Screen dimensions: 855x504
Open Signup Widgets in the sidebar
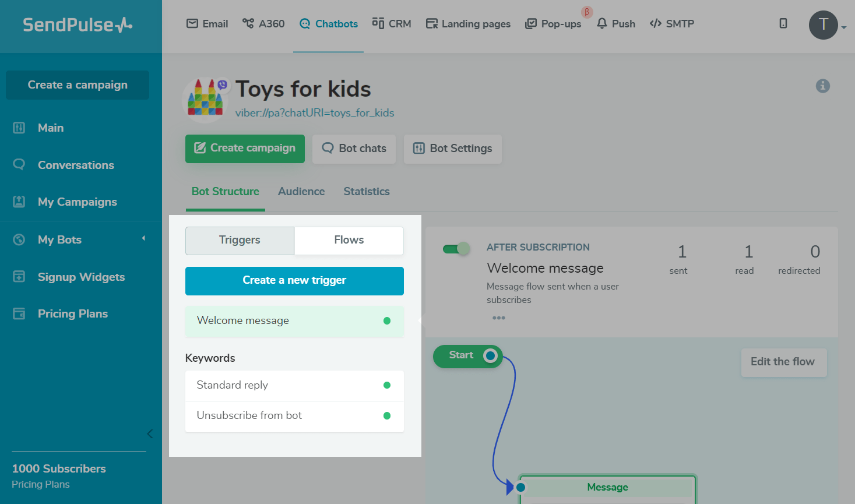(x=81, y=277)
